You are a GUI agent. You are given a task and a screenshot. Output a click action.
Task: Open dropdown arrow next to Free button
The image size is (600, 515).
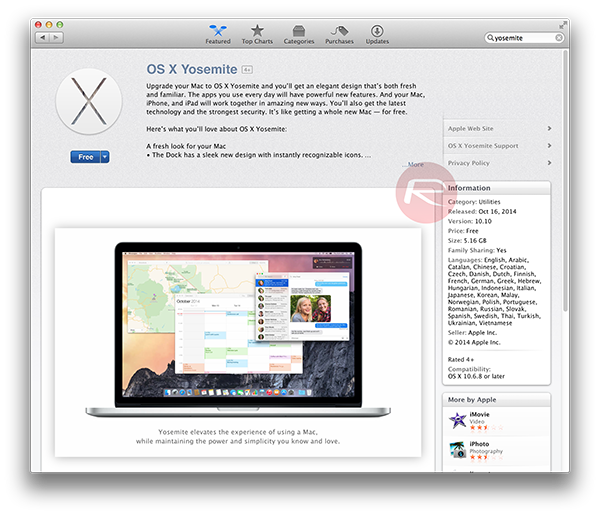(105, 157)
